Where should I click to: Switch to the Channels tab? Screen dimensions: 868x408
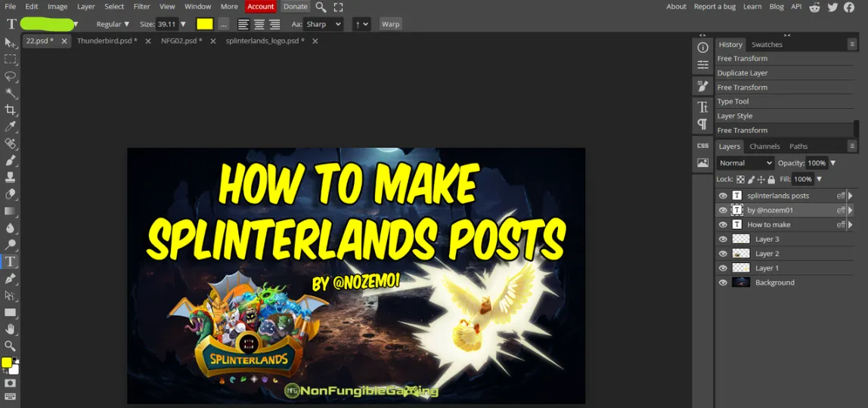point(764,147)
